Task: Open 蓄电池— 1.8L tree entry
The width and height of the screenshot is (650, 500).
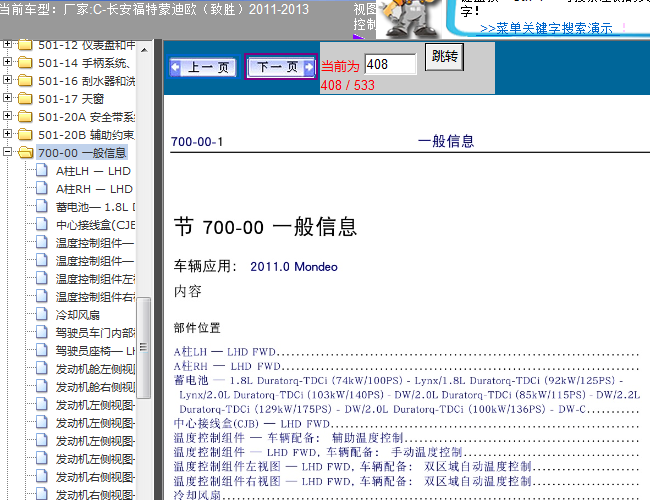Action: (95, 207)
